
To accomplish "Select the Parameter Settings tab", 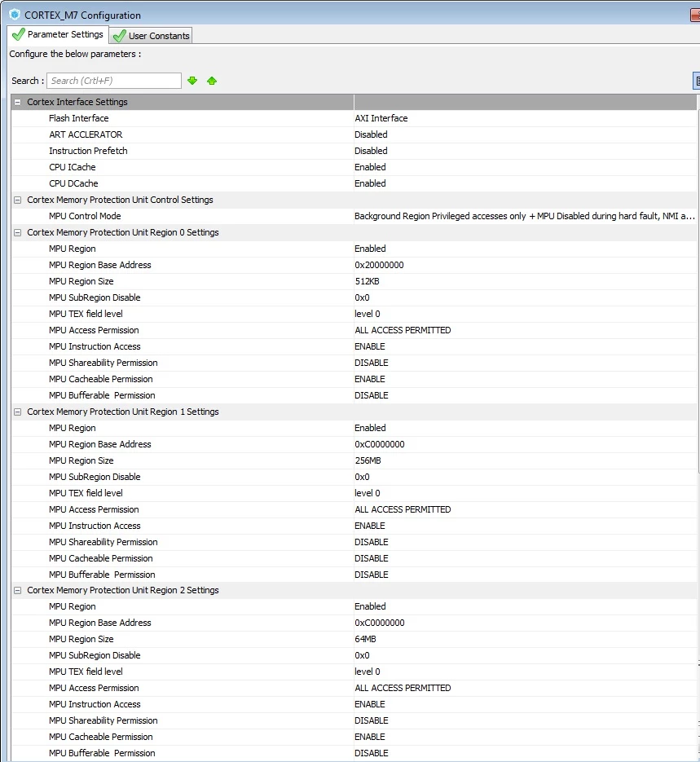I will 58,34.
